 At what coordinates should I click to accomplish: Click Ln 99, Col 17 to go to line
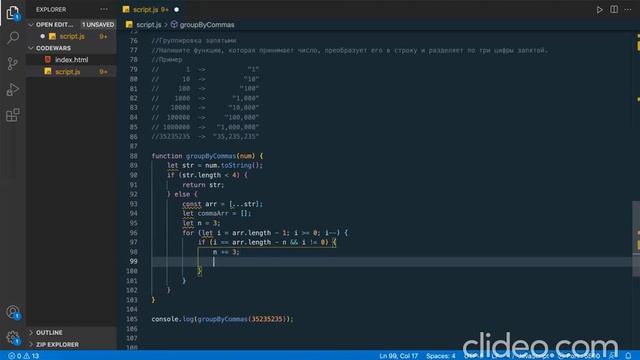click(x=398, y=356)
